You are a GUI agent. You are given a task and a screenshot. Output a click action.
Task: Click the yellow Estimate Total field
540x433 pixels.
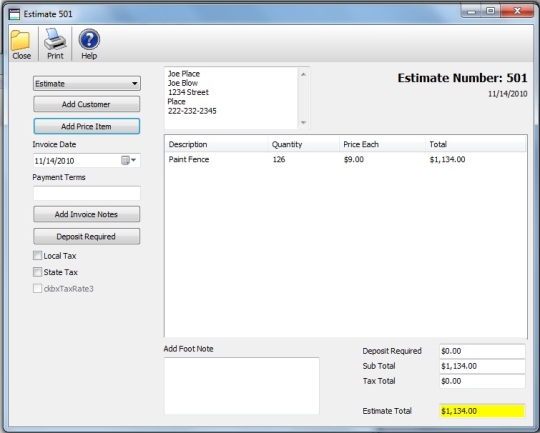click(482, 411)
